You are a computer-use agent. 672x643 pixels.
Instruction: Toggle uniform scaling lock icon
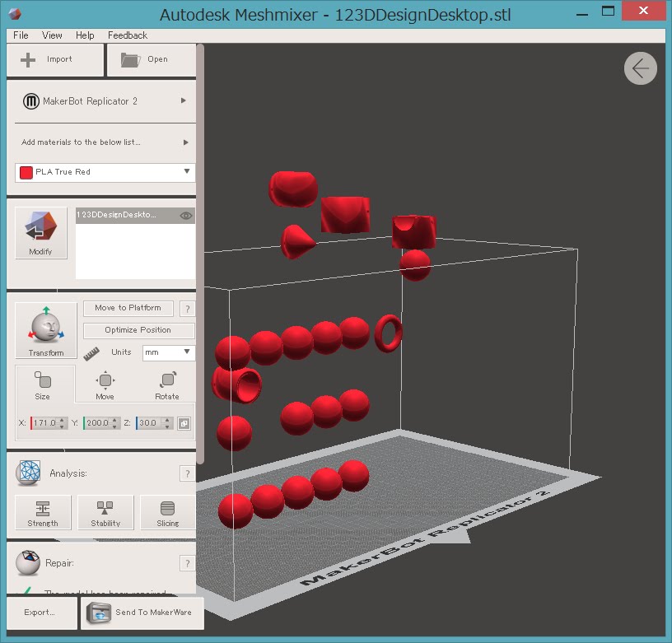(x=184, y=423)
